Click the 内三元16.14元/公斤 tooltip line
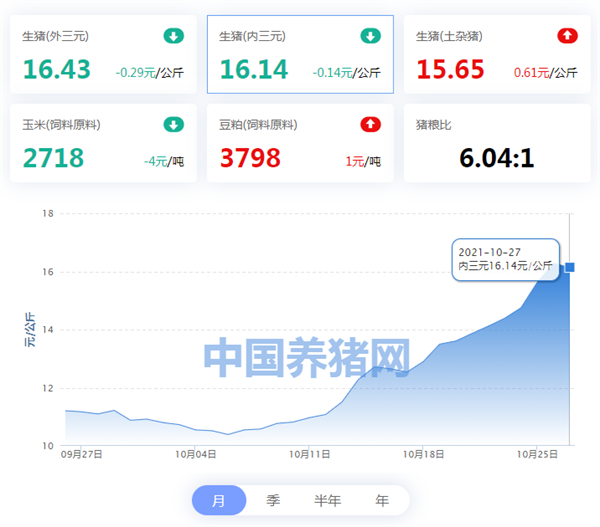This screenshot has width=600, height=527. tap(505, 266)
